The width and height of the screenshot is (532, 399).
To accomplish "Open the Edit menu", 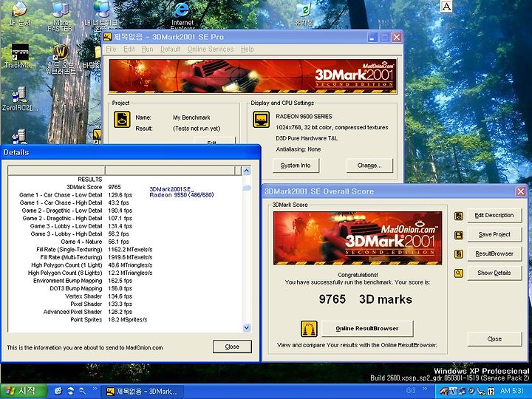I will click(129, 50).
